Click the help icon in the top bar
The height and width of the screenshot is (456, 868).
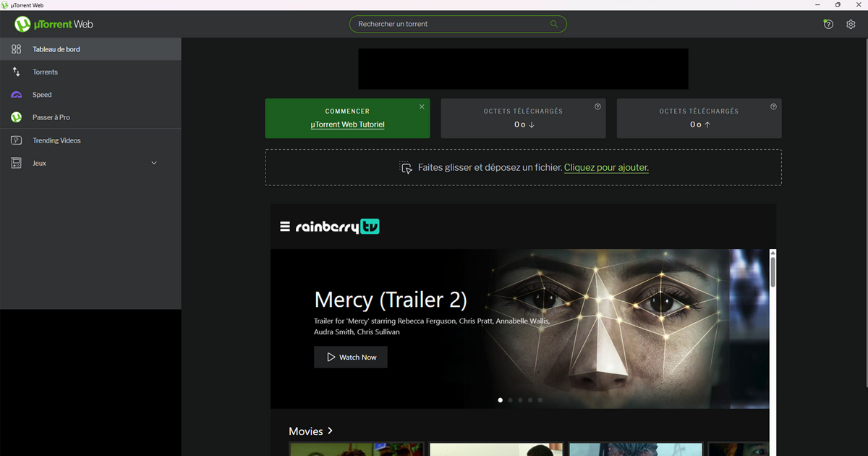(827, 24)
